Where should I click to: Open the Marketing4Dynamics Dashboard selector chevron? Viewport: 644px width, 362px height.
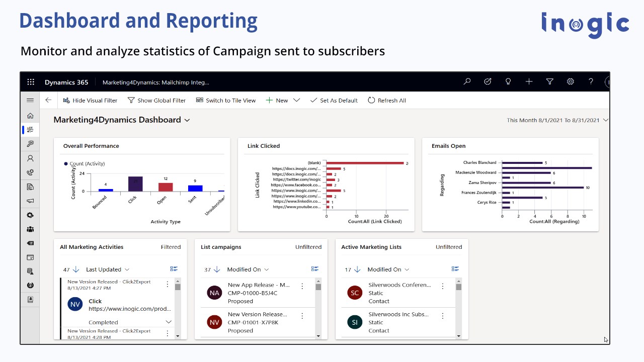[x=187, y=120]
